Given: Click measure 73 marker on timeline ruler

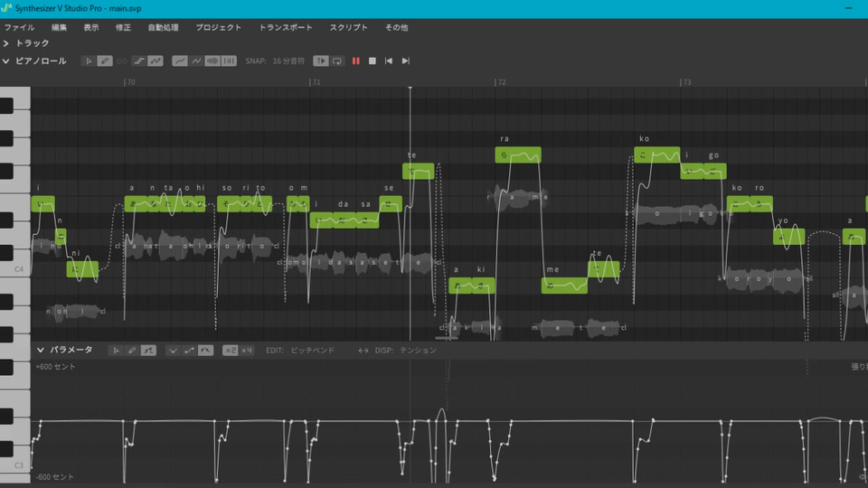Looking at the screenshot, I should [x=686, y=82].
